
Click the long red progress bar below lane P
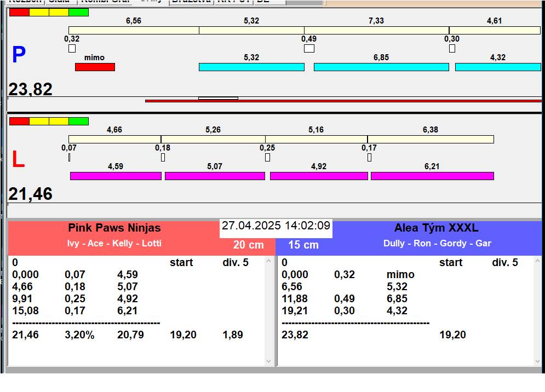coord(343,101)
